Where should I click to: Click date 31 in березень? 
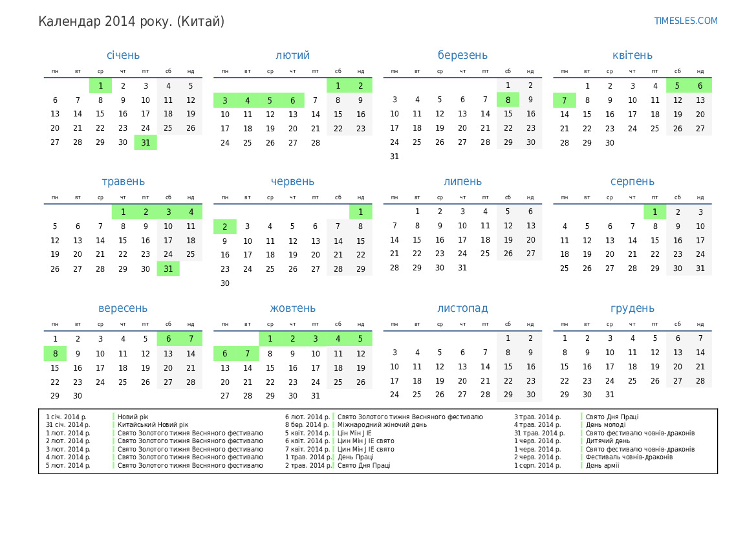[394, 157]
